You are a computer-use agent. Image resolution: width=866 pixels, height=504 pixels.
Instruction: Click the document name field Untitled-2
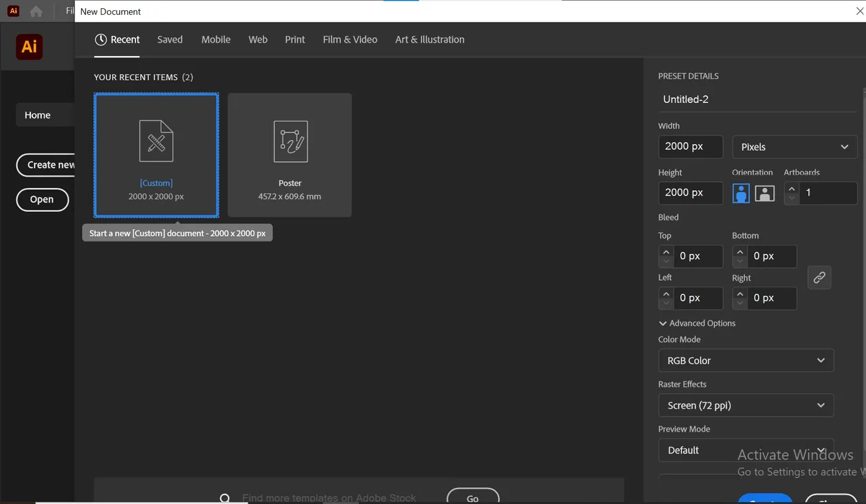(757, 99)
